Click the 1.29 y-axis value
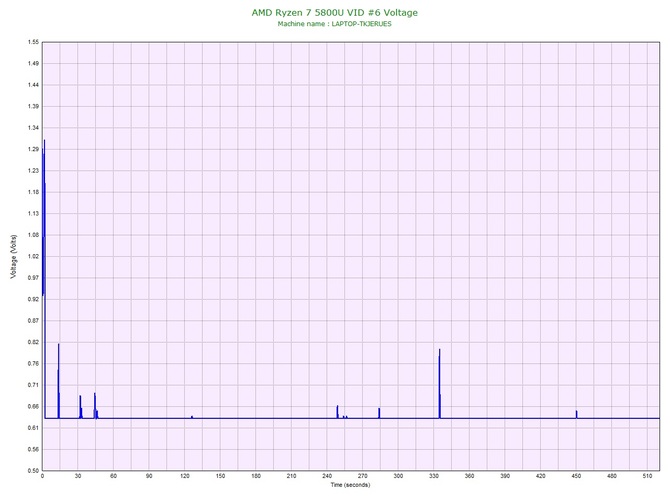The width and height of the screenshot is (670, 502). click(33, 150)
